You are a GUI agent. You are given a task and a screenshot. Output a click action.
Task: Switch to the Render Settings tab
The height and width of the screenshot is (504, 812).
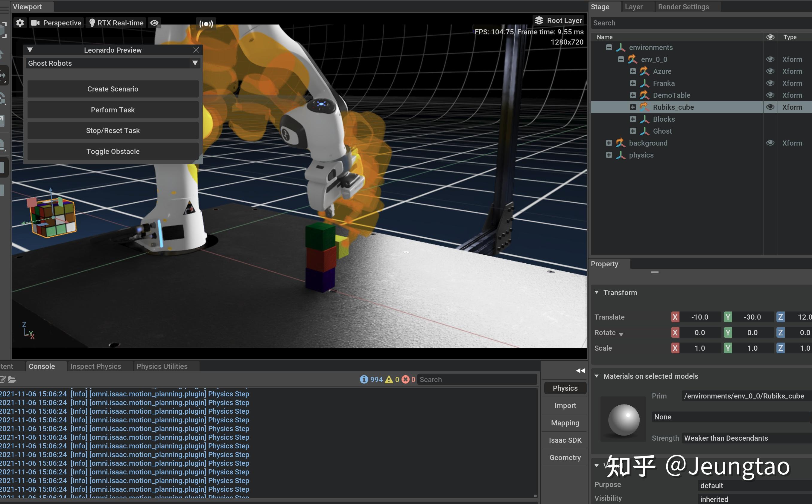[x=683, y=7]
